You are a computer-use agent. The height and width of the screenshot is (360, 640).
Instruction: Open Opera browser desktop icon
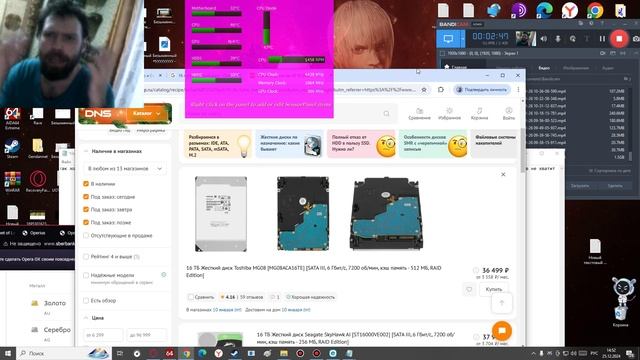(38, 182)
